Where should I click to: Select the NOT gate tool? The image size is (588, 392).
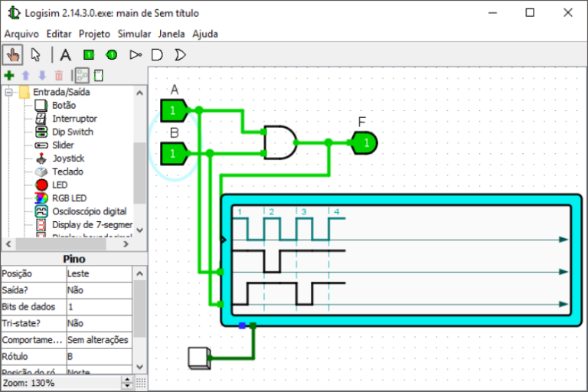tap(136, 54)
